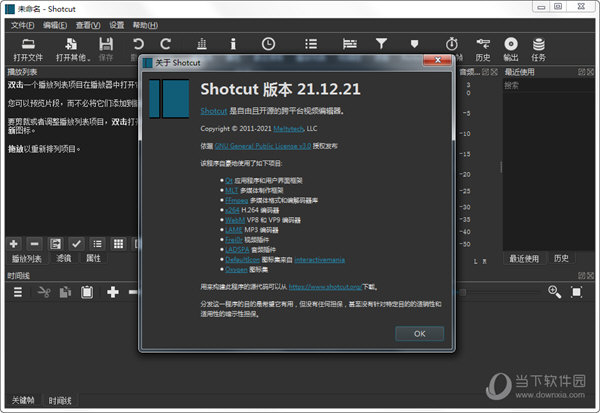Screen dimensions: 600x413
Task: Click the Markers shield toolbar icon
Action: pos(414,44)
